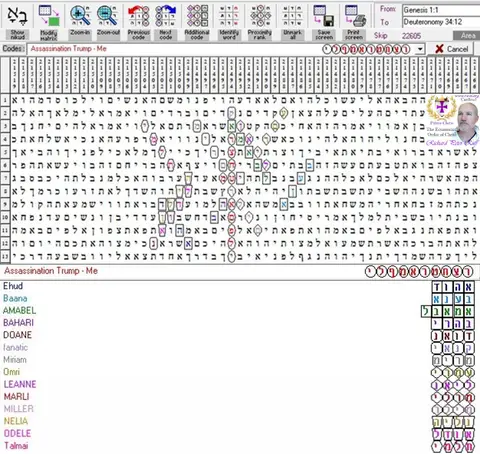Select the Skip value 22605
The width and height of the screenshot is (480, 454).
411,36
